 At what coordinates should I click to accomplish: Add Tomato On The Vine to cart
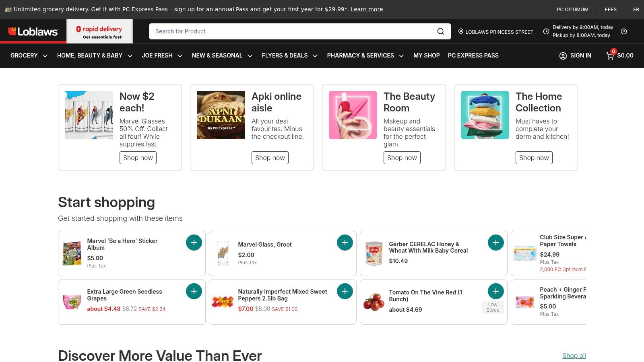(495, 291)
